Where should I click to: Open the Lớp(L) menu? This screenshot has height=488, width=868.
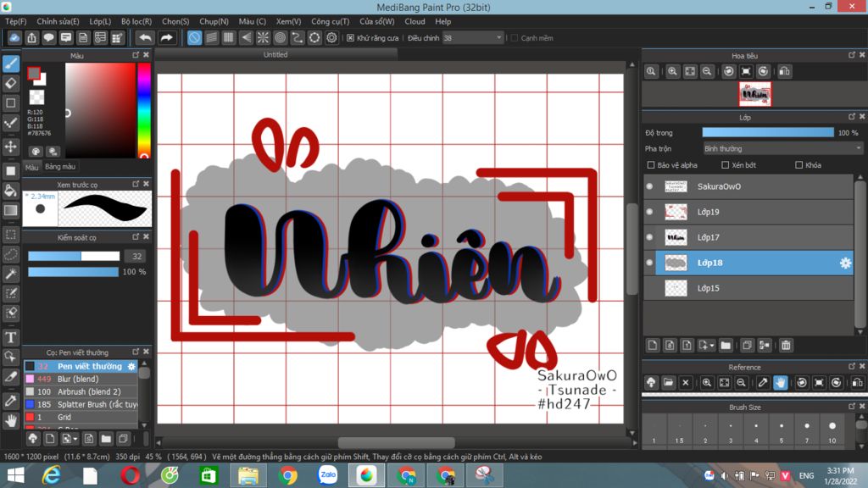click(x=100, y=21)
